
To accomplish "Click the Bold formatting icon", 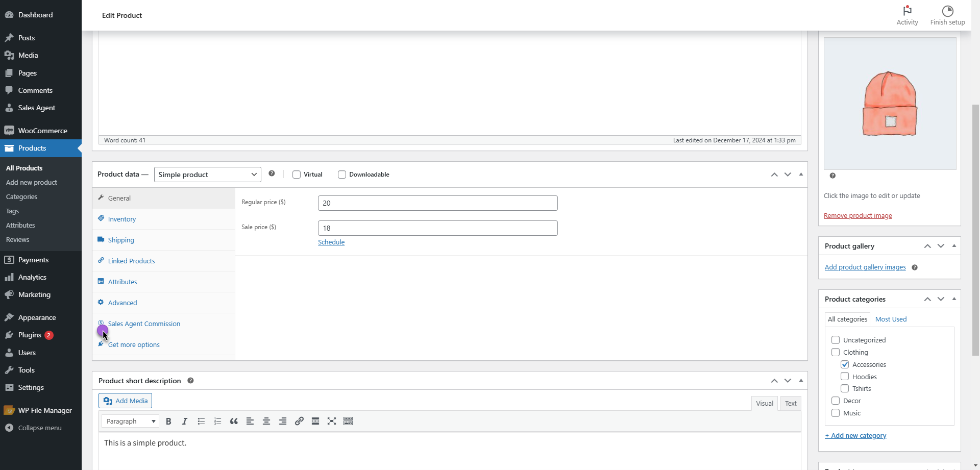I will 168,421.
